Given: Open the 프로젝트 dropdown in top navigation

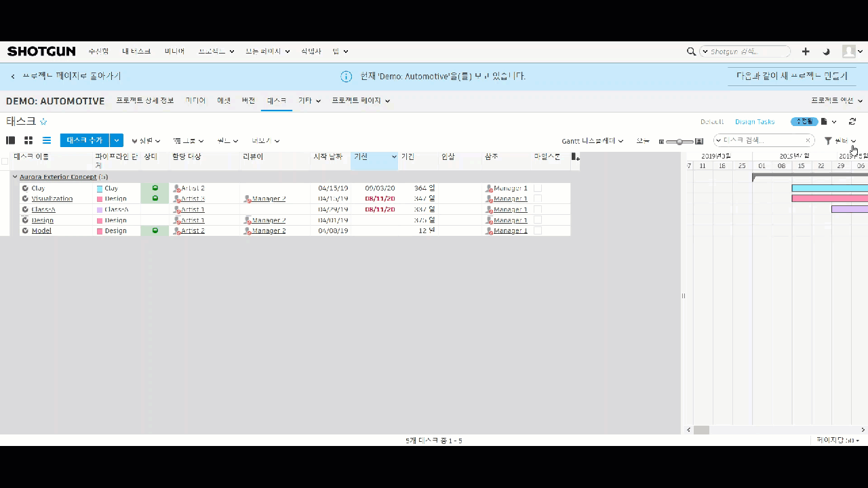Looking at the screenshot, I should 216,52.
